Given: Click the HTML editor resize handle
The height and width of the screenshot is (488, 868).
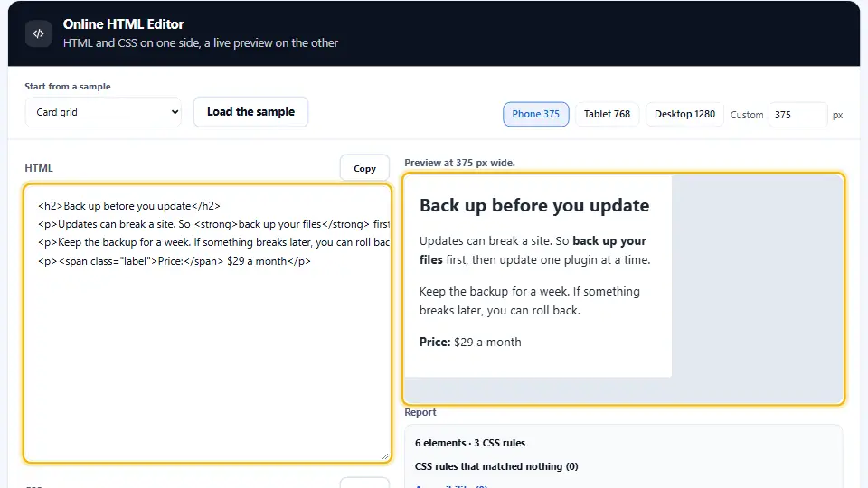Looking at the screenshot, I should point(385,455).
